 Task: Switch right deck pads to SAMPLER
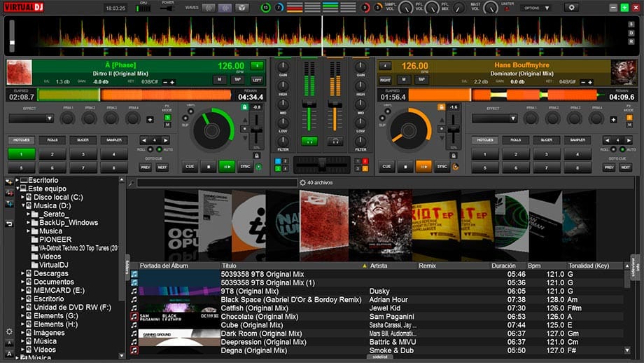[577, 140]
